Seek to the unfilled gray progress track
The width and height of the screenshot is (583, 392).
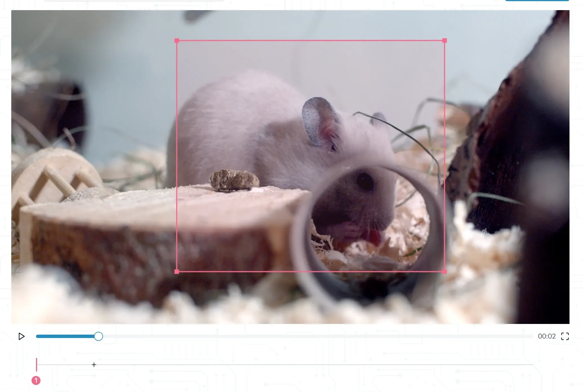click(x=310, y=336)
